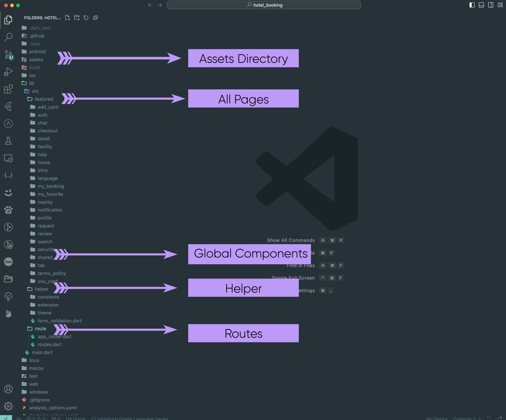Screen dimensions: 506x420
Task: Customize layout from the title bar
Action: pyautogui.click(x=500, y=5)
